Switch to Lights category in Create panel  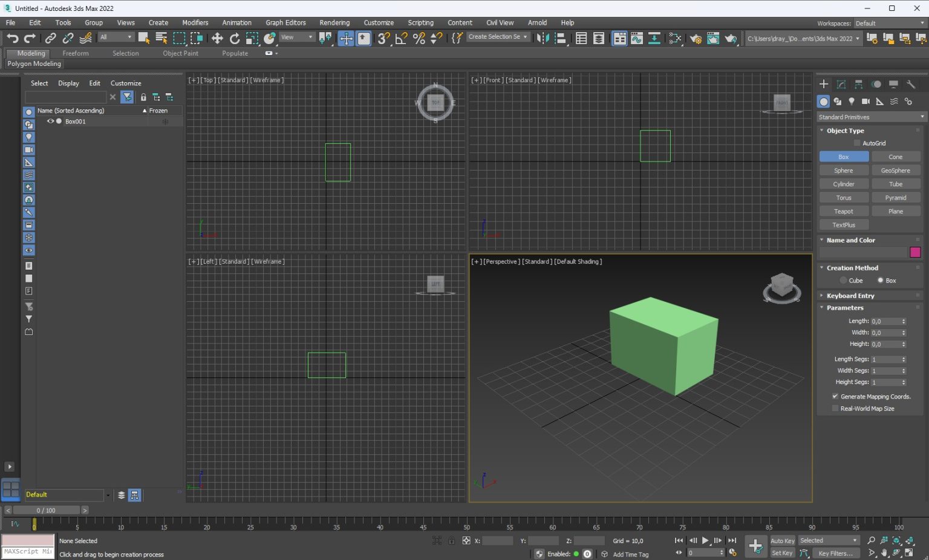pyautogui.click(x=852, y=102)
